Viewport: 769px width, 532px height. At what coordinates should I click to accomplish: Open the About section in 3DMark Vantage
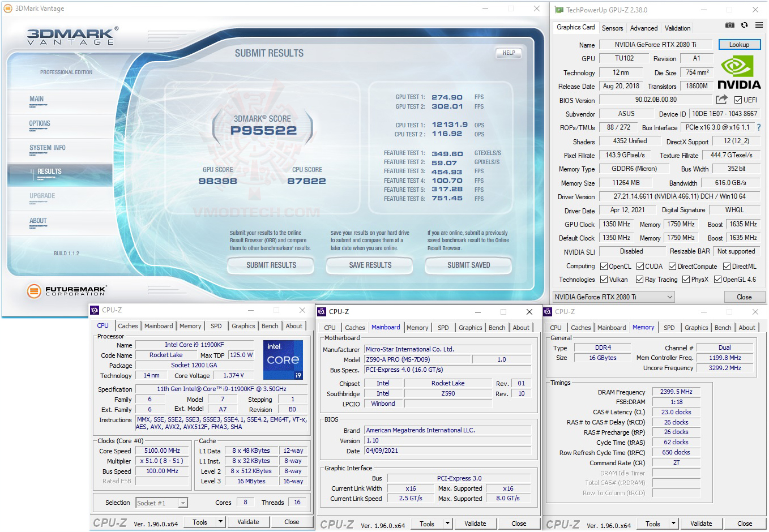click(x=38, y=221)
